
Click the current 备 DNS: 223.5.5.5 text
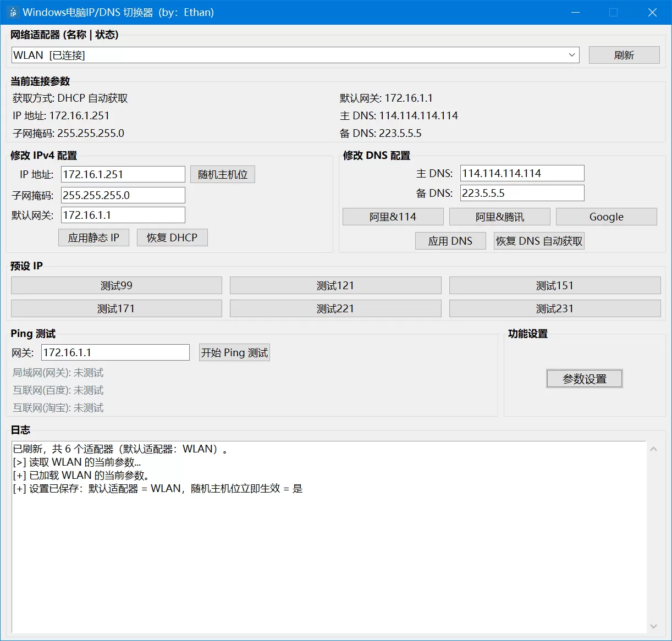pos(381,133)
